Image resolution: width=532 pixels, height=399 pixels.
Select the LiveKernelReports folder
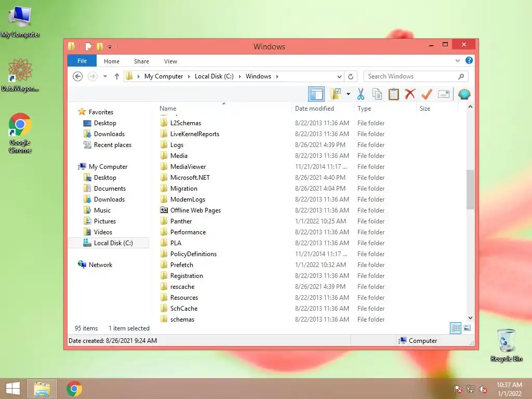point(195,134)
